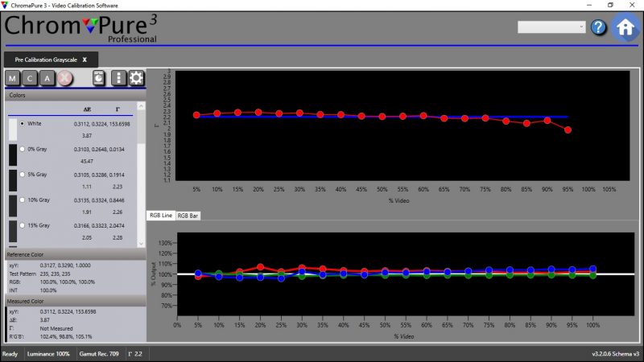
Task: Select the RGB Line tab
Action: pyautogui.click(x=160, y=216)
